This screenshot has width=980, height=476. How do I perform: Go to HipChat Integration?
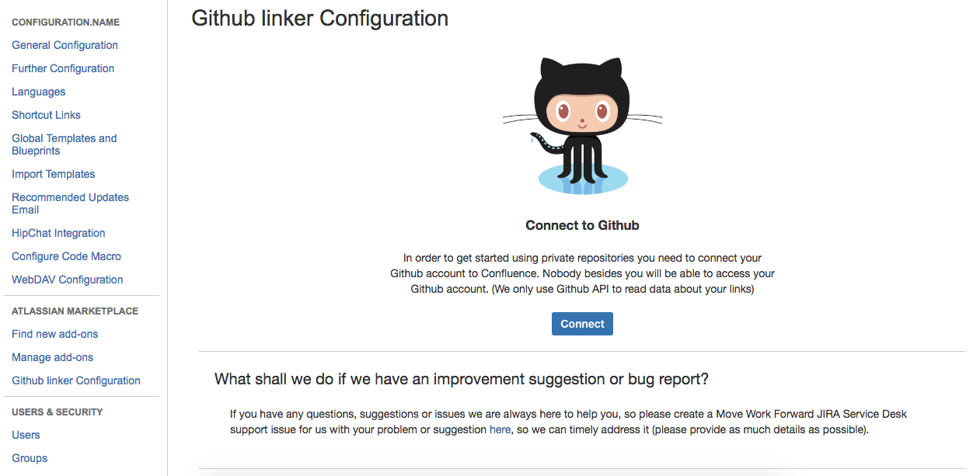coord(58,233)
